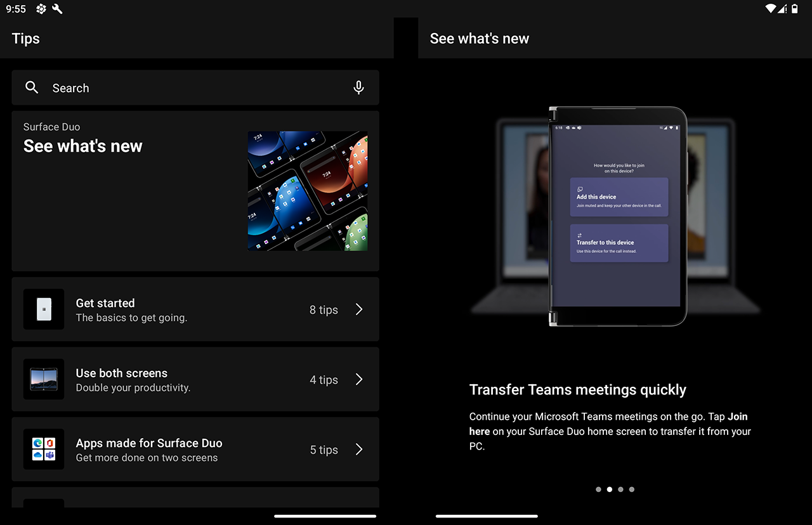Activate voice search microphone

[x=358, y=87]
